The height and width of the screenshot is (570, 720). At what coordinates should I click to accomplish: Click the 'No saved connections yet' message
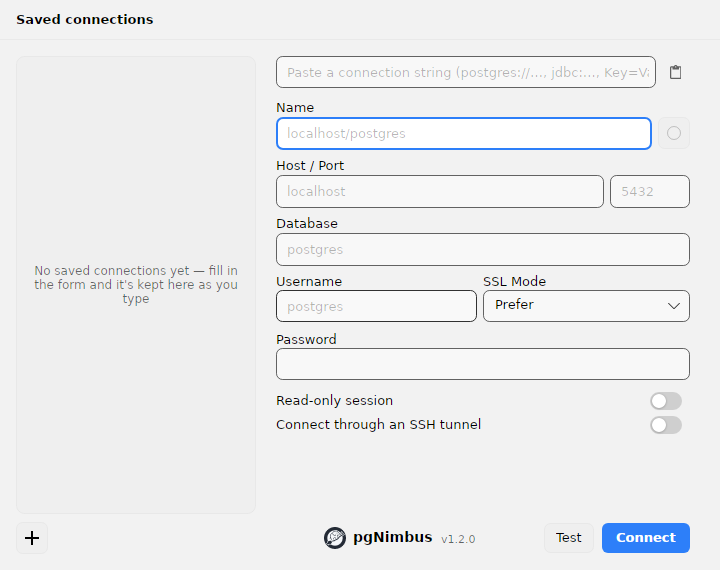click(x=136, y=284)
